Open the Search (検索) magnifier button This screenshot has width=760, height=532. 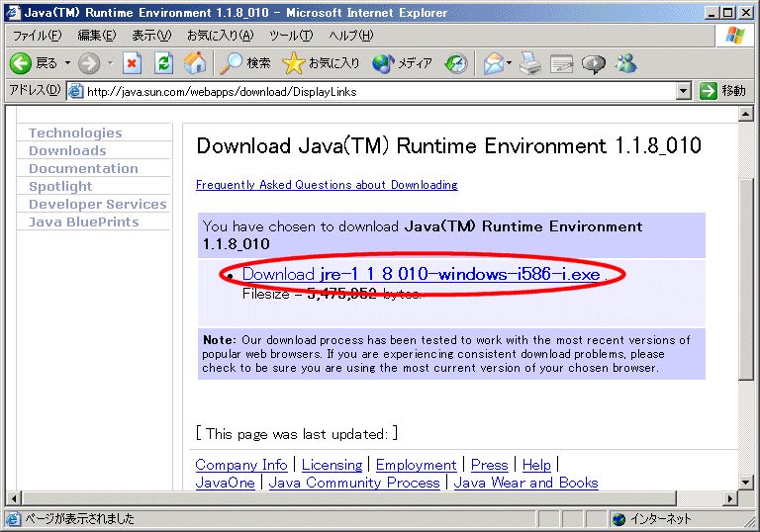pos(244,63)
